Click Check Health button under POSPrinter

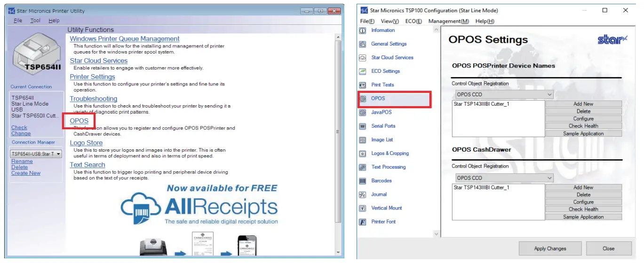click(x=583, y=126)
